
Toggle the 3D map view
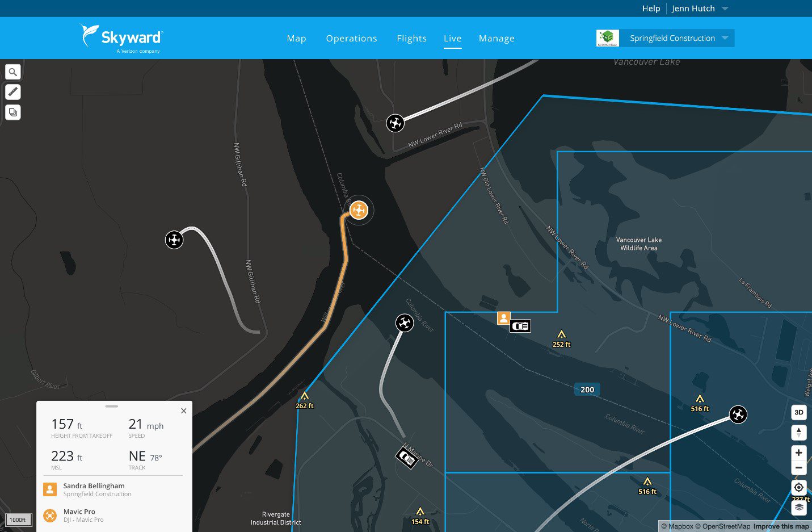click(x=798, y=412)
